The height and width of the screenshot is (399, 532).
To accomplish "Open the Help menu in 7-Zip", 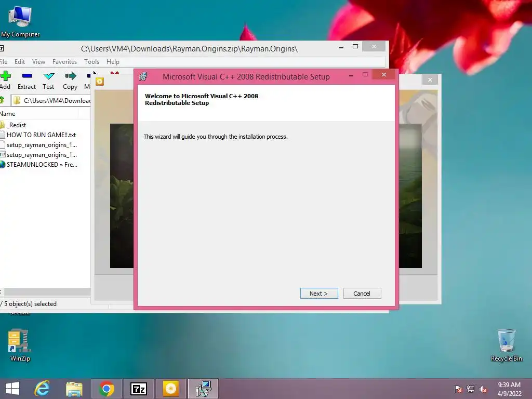I will [113, 62].
